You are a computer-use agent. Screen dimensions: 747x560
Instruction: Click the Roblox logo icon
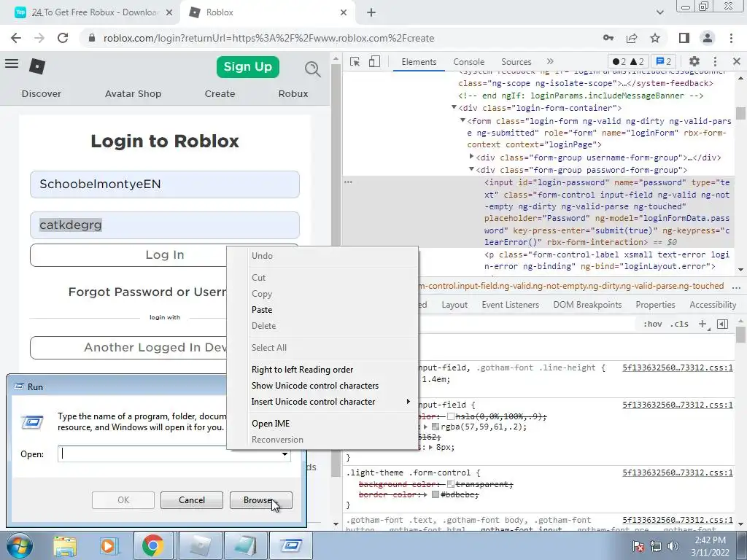[x=37, y=66]
